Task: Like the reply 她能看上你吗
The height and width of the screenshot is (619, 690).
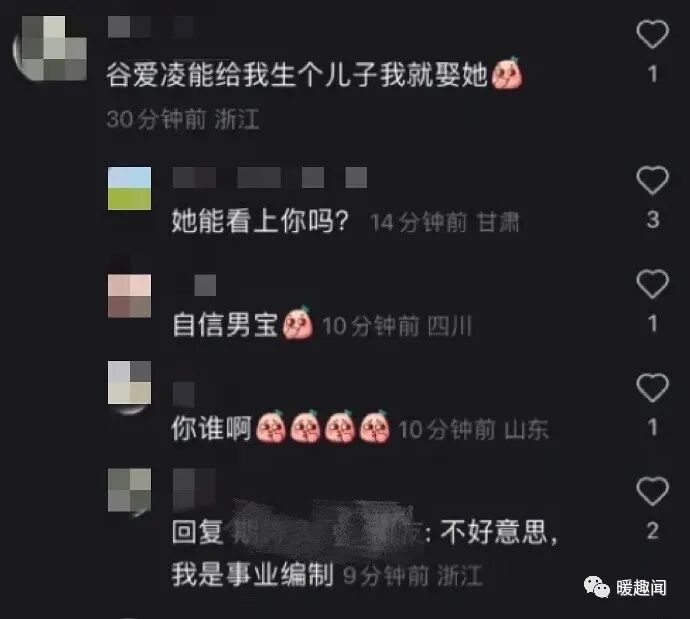Action: click(x=653, y=180)
